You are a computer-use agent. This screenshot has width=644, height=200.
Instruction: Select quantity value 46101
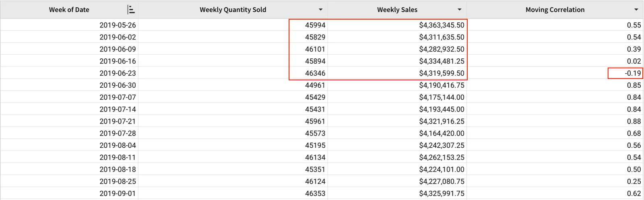[x=315, y=49]
